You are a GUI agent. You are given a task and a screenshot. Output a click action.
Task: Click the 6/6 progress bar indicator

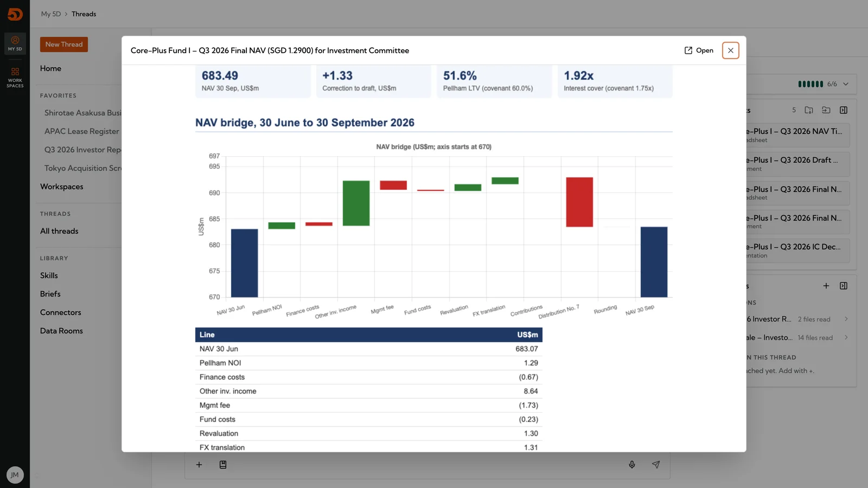pyautogui.click(x=810, y=84)
